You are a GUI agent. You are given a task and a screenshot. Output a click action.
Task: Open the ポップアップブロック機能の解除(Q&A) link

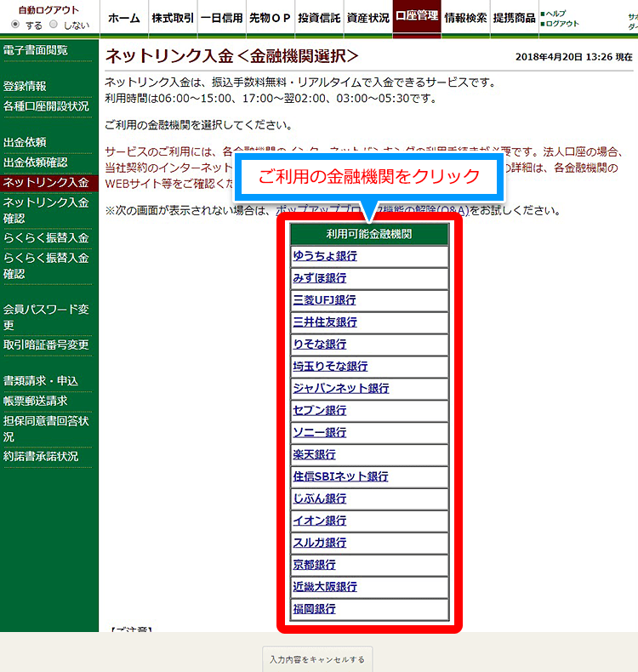tap(373, 210)
